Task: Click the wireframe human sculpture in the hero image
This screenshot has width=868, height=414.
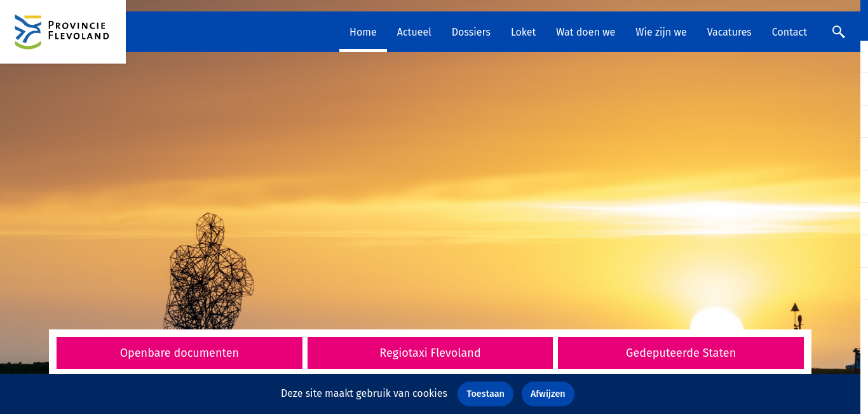Action: 208,272
